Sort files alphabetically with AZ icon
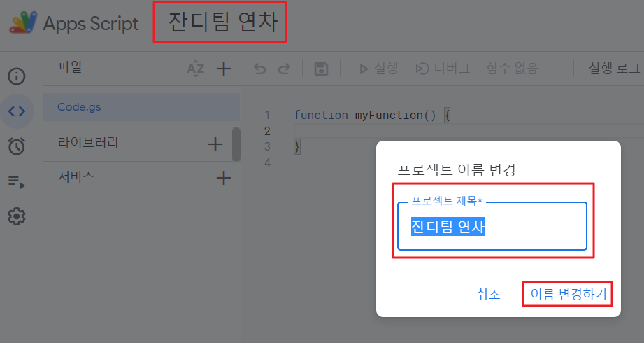This screenshot has height=343, width=644. (x=196, y=69)
